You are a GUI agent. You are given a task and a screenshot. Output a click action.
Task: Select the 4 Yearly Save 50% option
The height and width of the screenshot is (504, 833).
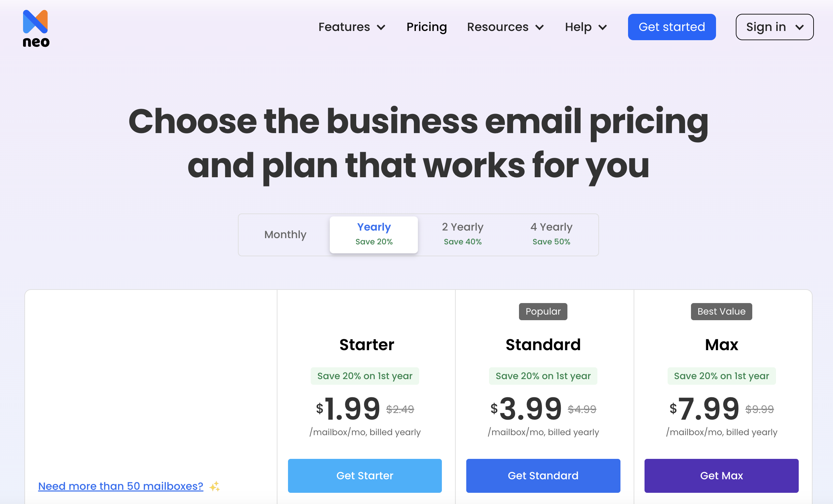tap(552, 234)
